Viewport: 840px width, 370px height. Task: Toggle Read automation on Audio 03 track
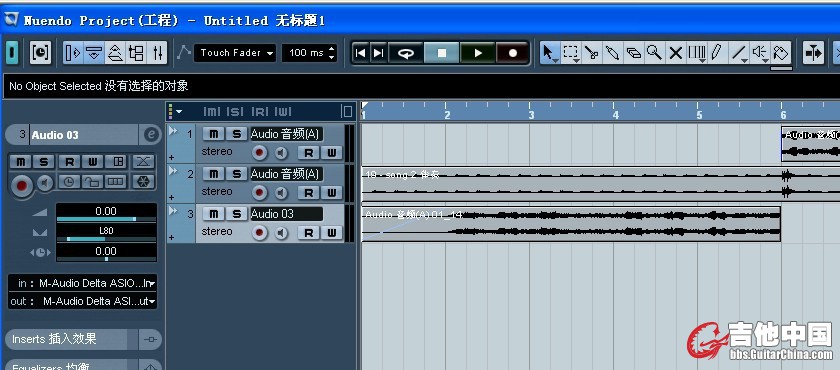(x=308, y=232)
